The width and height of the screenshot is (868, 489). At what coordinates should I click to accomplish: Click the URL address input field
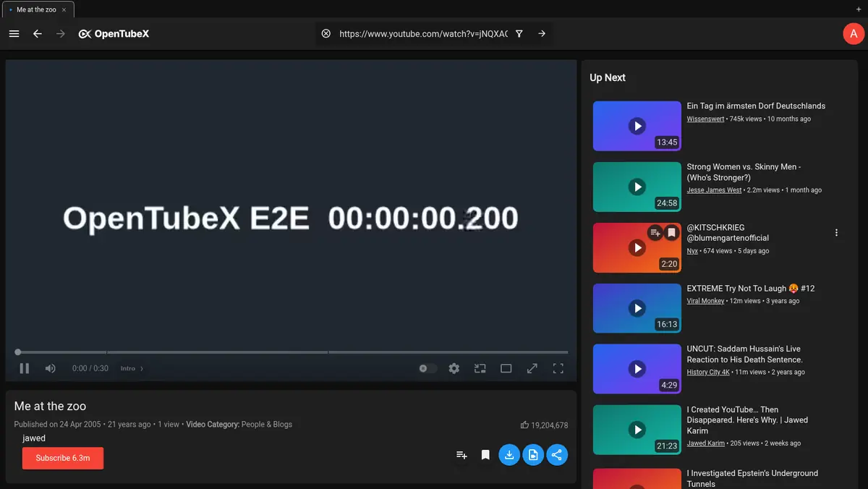click(423, 34)
